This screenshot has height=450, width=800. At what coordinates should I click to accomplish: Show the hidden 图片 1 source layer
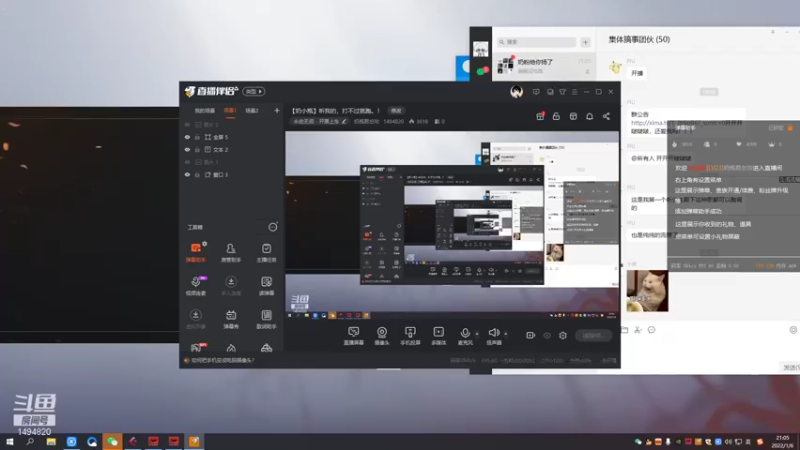pyautogui.click(x=187, y=162)
